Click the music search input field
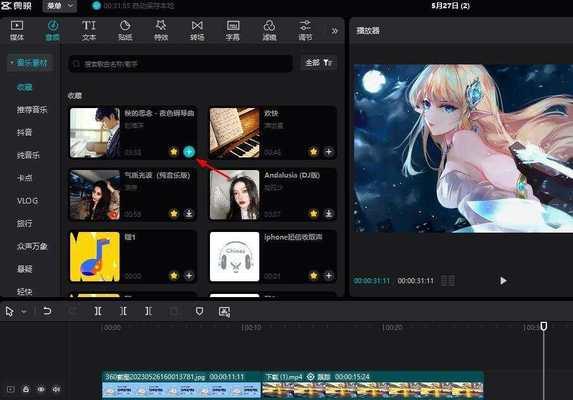573x400 pixels. [181, 64]
